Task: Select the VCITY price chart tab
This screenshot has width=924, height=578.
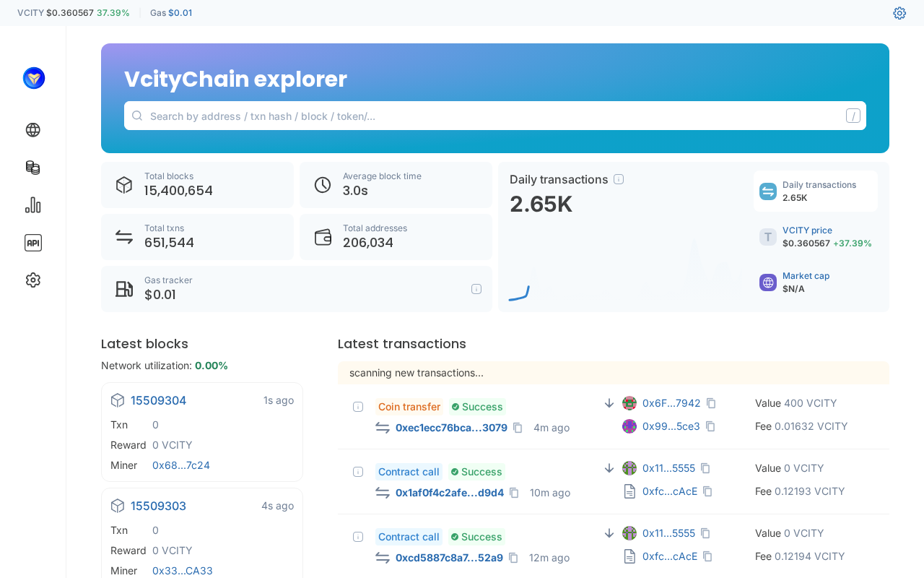Action: pyautogui.click(x=816, y=237)
